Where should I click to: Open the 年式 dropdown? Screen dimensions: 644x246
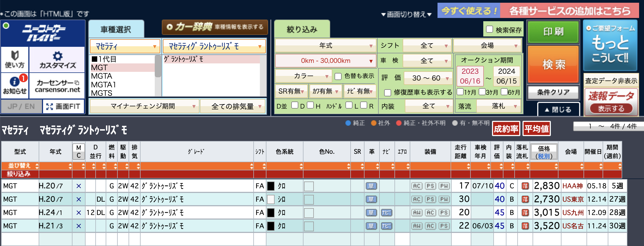[x=326, y=45]
